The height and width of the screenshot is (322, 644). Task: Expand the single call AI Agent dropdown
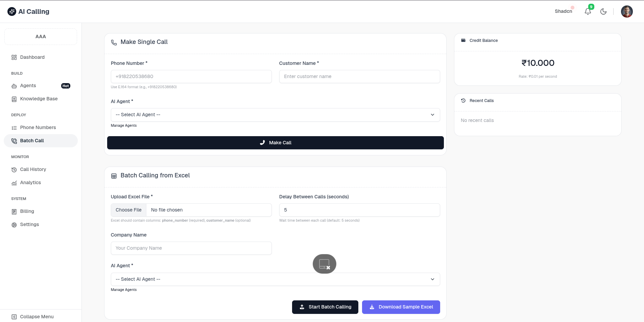click(275, 115)
